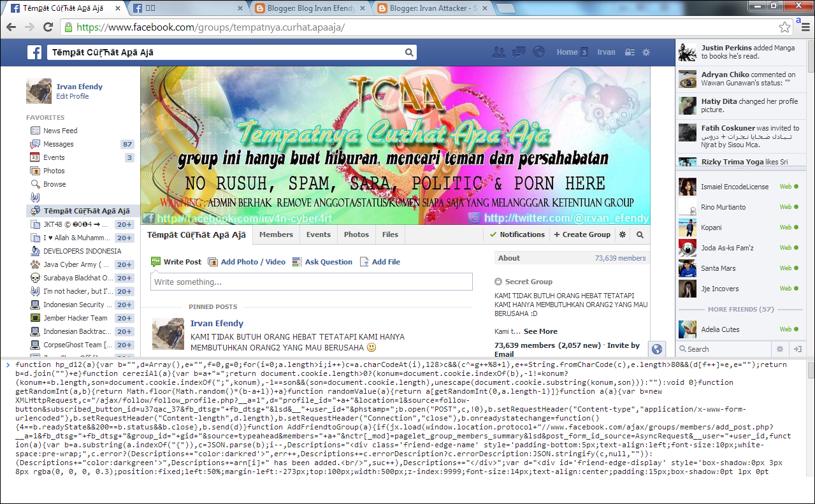This screenshot has width=815, height=504.
Task: Click the 73,639 members count in About
Action: pyautogui.click(x=621, y=258)
